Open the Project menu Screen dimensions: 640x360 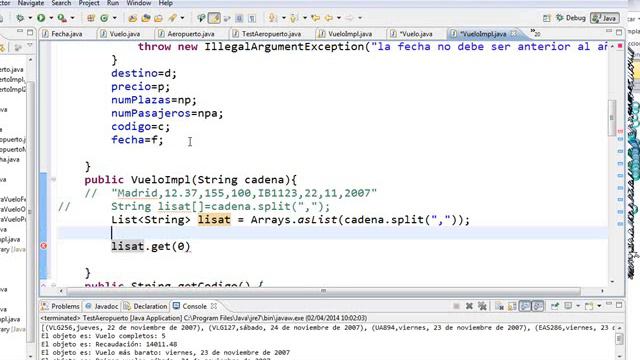(89, 3)
